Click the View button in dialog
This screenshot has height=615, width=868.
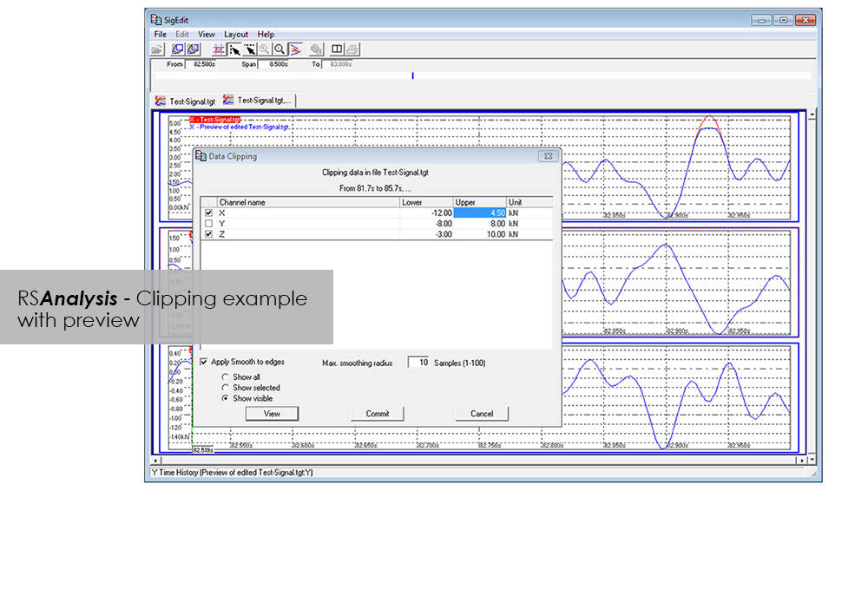(272, 414)
